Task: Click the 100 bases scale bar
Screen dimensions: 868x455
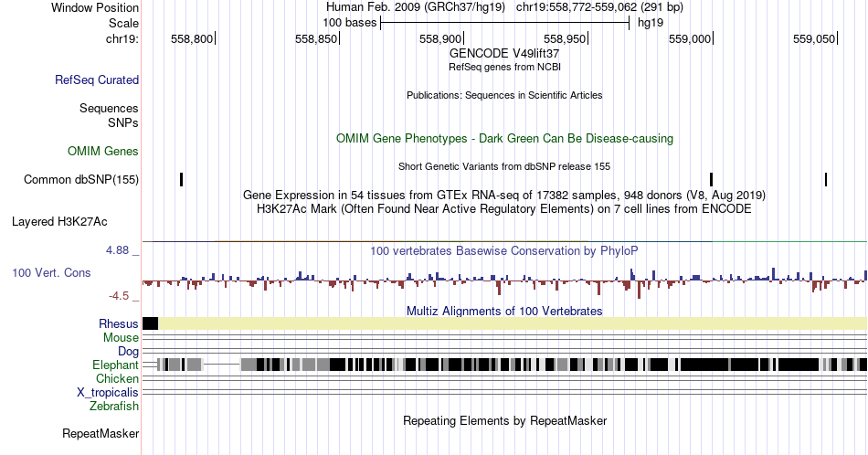Action: [x=505, y=23]
